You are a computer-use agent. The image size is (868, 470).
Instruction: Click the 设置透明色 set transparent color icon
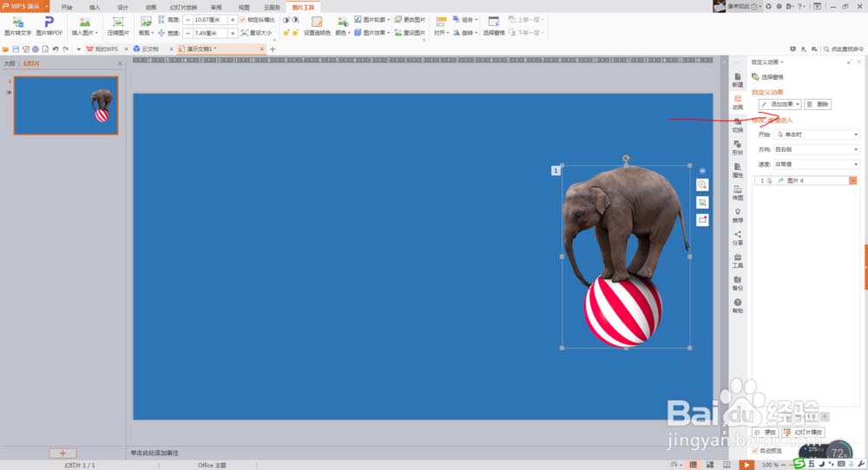(317, 25)
